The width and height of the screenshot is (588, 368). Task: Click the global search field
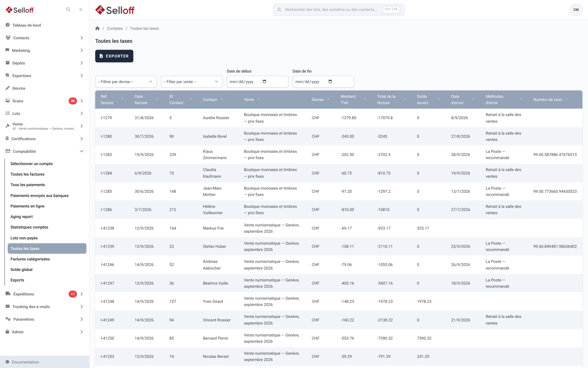(x=339, y=10)
